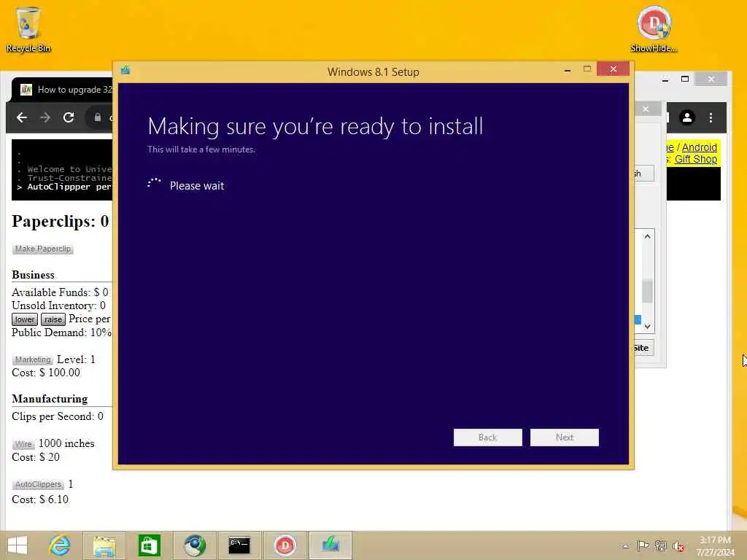Close the small background dialog

(x=646, y=109)
